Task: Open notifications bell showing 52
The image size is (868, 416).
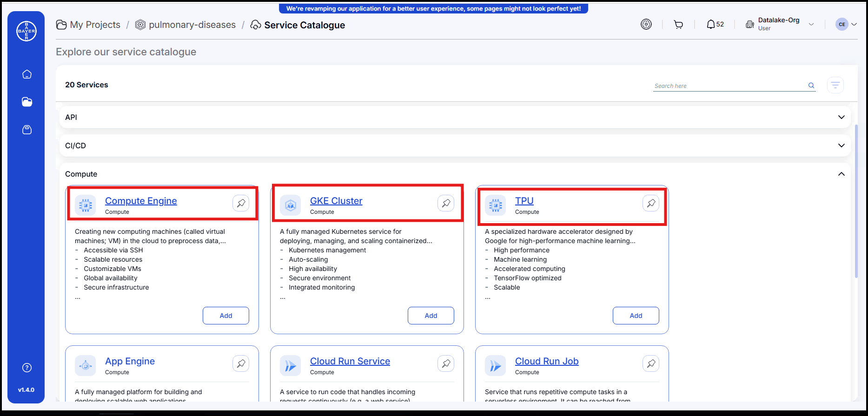Action: (715, 24)
